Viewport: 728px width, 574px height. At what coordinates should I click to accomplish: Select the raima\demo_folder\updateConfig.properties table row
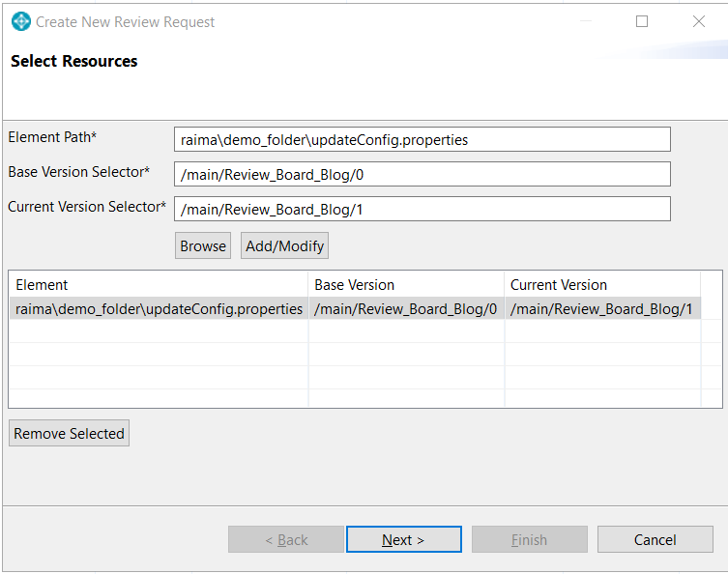click(x=355, y=308)
